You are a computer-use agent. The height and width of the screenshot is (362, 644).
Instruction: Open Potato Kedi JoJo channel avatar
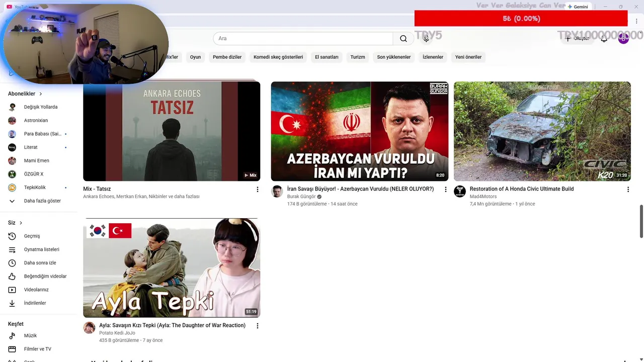[x=89, y=328]
